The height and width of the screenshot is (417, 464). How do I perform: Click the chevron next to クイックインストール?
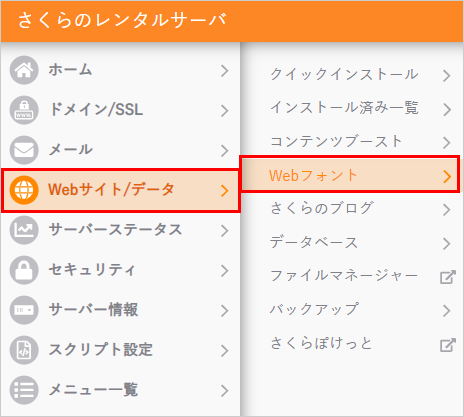tap(447, 76)
